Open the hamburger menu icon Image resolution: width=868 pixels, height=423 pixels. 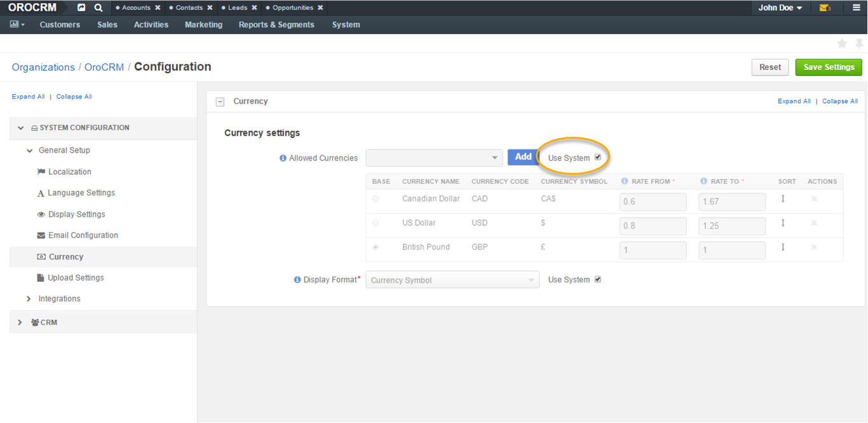(857, 8)
